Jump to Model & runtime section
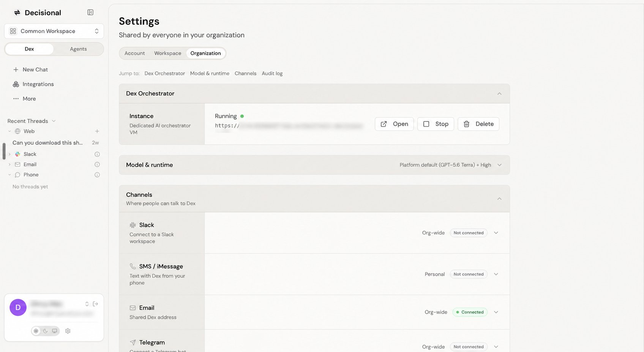Viewport: 644px width, 352px height. point(210,73)
